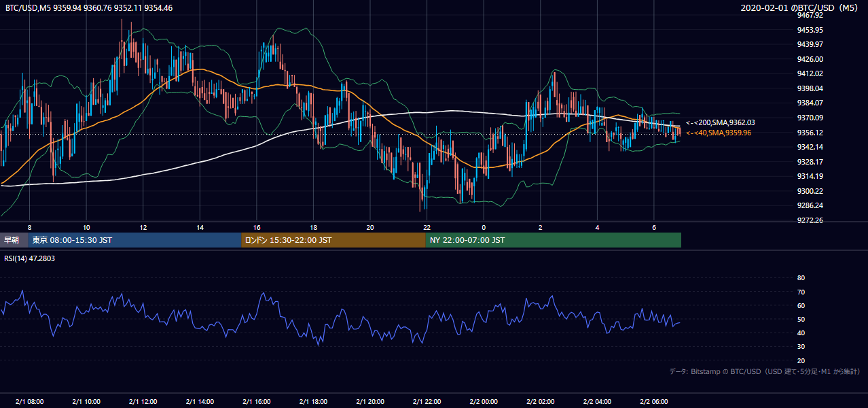Image resolution: width=868 pixels, height=408 pixels.
Task: Click the ロンドン 15:30-22:00 JST session bar
Action: click(x=333, y=240)
